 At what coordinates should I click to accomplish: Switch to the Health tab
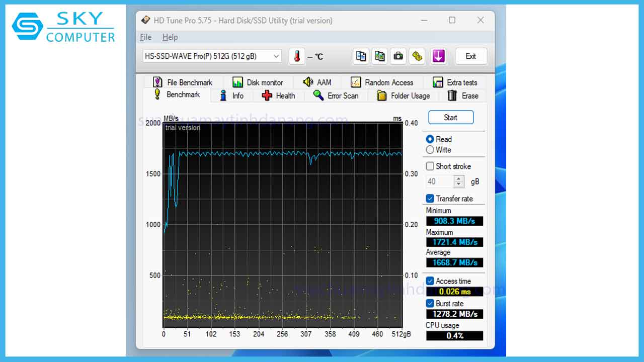278,96
